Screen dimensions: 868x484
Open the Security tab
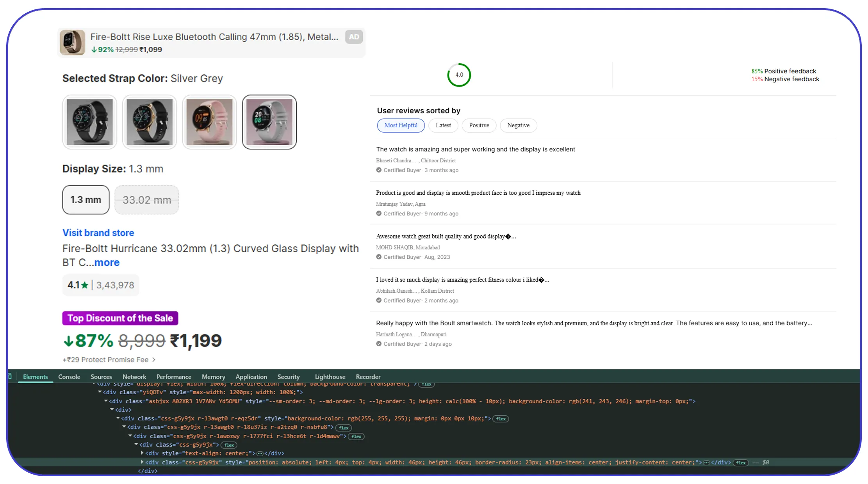coord(289,377)
